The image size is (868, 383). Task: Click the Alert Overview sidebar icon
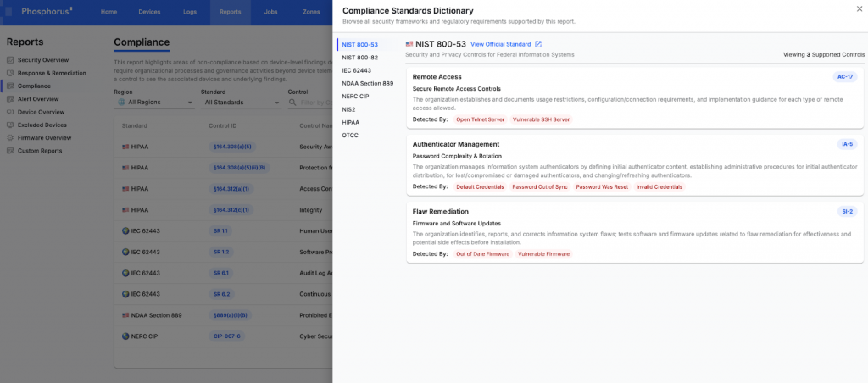(x=10, y=99)
